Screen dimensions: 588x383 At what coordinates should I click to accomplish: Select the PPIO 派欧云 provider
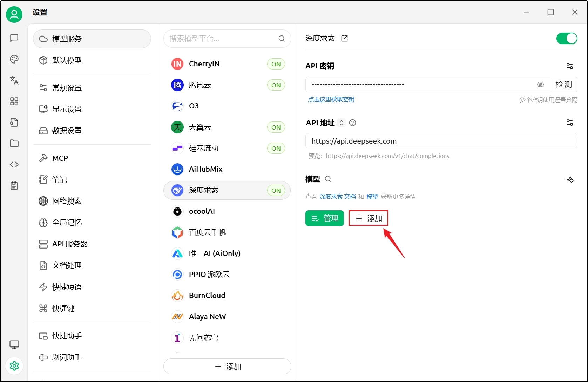point(227,275)
